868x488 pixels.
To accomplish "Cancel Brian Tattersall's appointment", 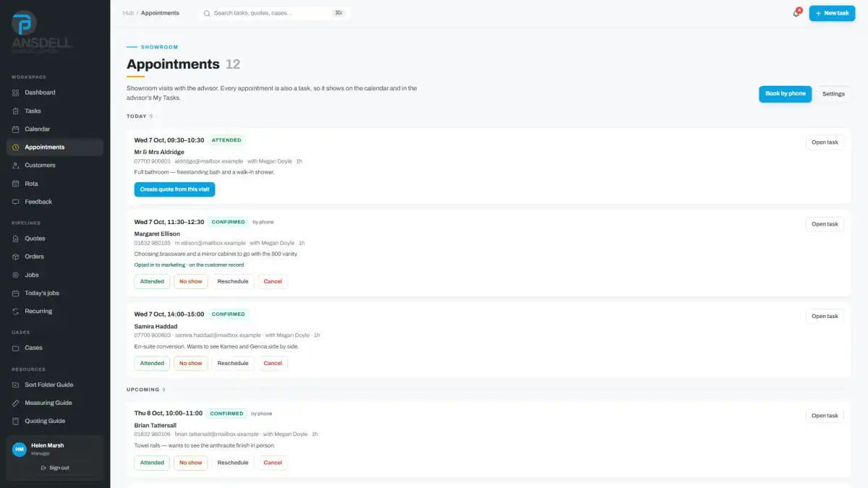I will click(x=273, y=463).
